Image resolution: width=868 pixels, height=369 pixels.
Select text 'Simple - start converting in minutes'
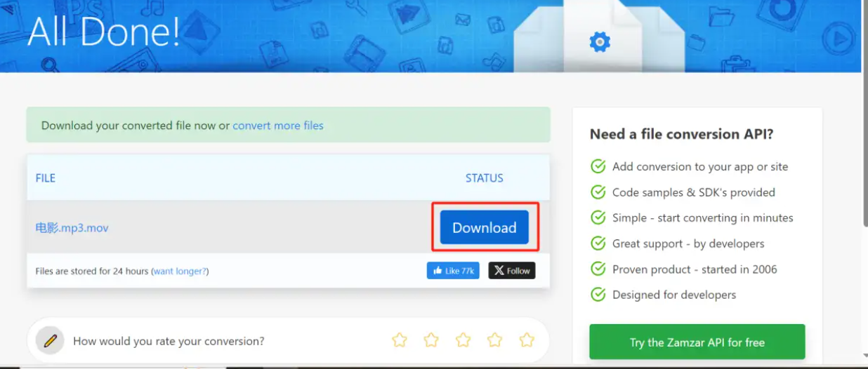click(x=703, y=218)
